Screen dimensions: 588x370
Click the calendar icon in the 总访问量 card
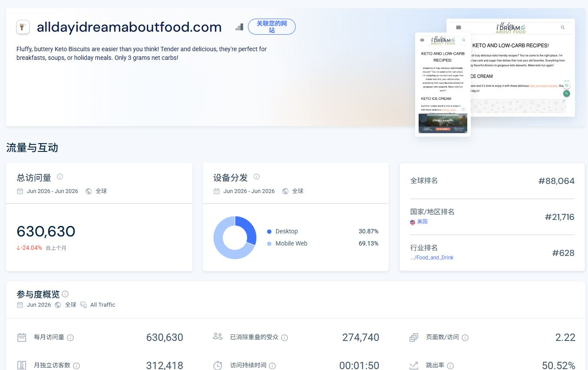[20, 191]
